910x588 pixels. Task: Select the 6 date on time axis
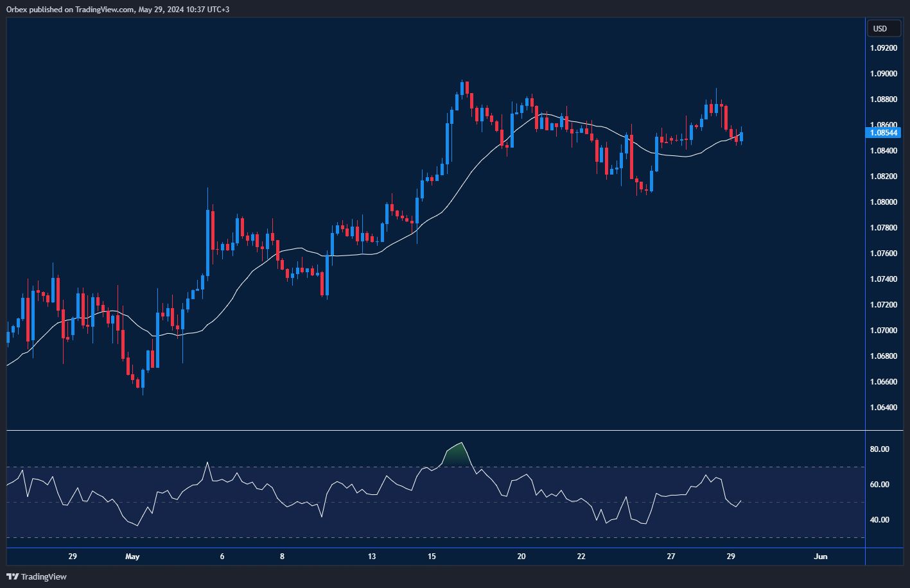pyautogui.click(x=222, y=557)
